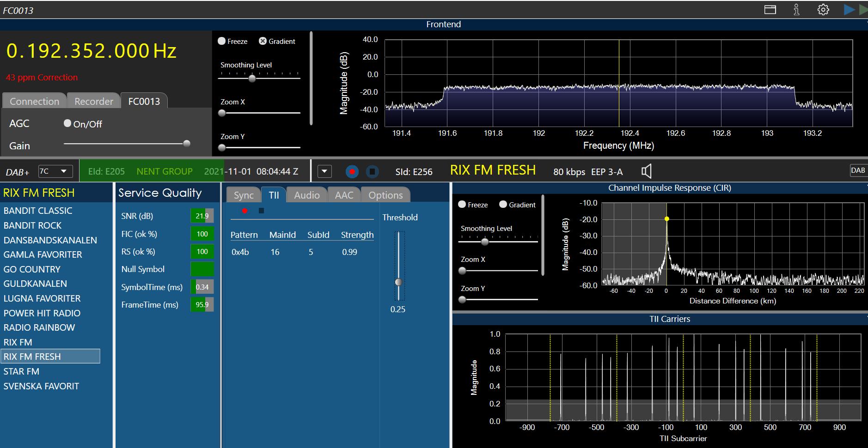Expand dropdown arrow beside record button
This screenshot has height=448, width=868.
(324, 171)
